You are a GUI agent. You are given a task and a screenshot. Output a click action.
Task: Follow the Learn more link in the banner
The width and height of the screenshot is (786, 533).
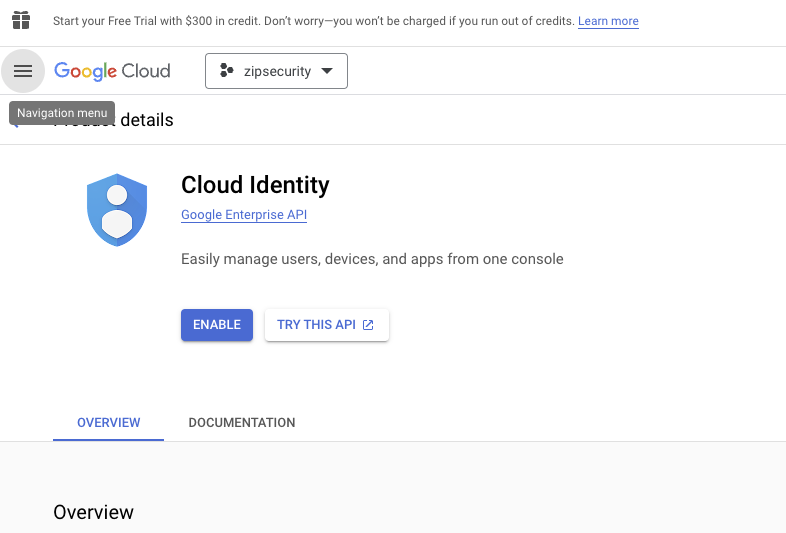tap(608, 21)
